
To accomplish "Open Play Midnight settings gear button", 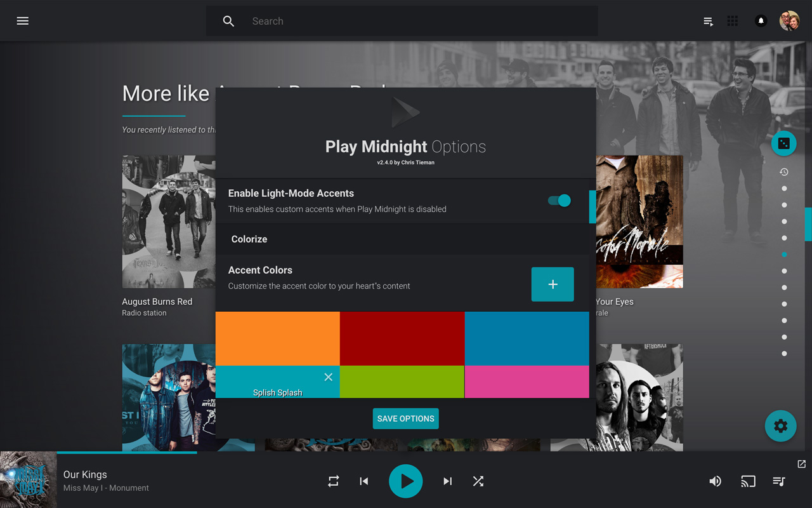I will [780, 426].
